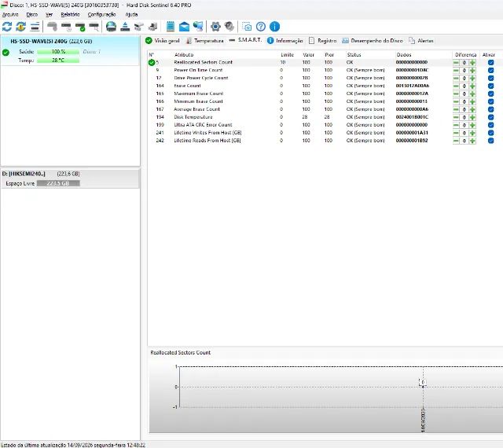Uncheck Ativar for Reallocated Sectors Count

490,63
